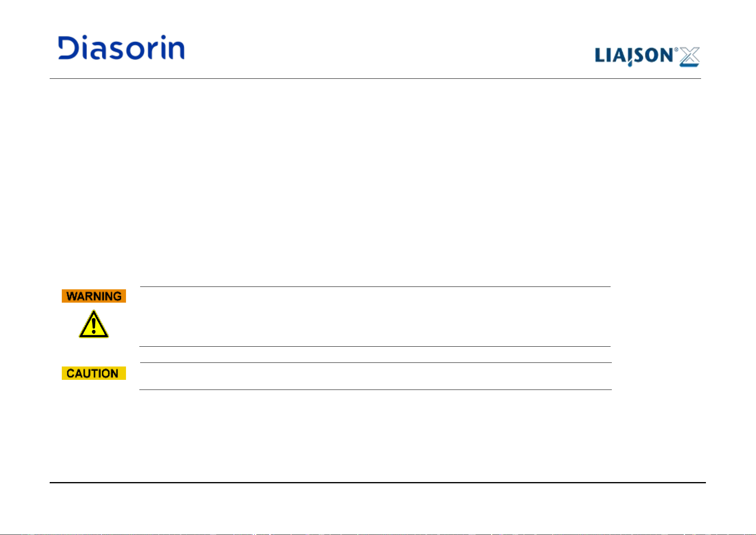The height and width of the screenshot is (535, 756).
Task: Select the orange WARNING label
Action: pos(94,296)
